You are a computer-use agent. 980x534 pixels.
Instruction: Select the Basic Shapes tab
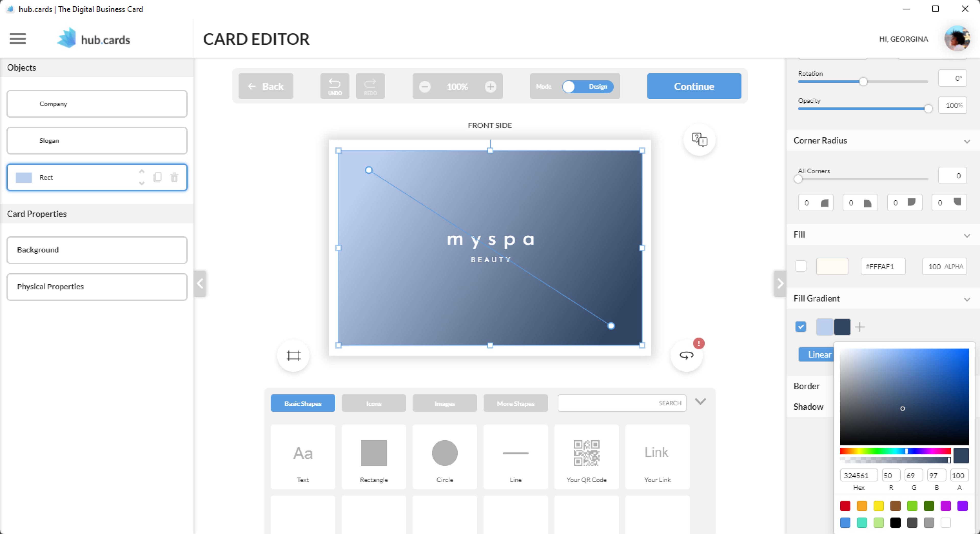(302, 403)
